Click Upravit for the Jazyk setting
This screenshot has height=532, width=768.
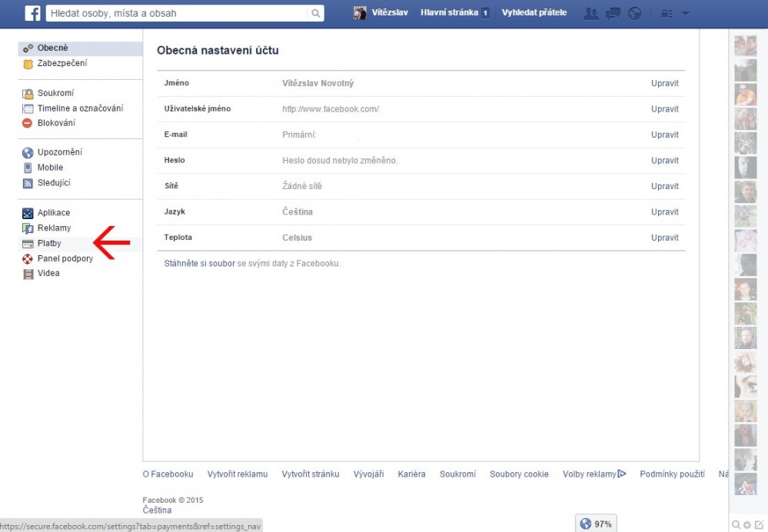(x=664, y=212)
